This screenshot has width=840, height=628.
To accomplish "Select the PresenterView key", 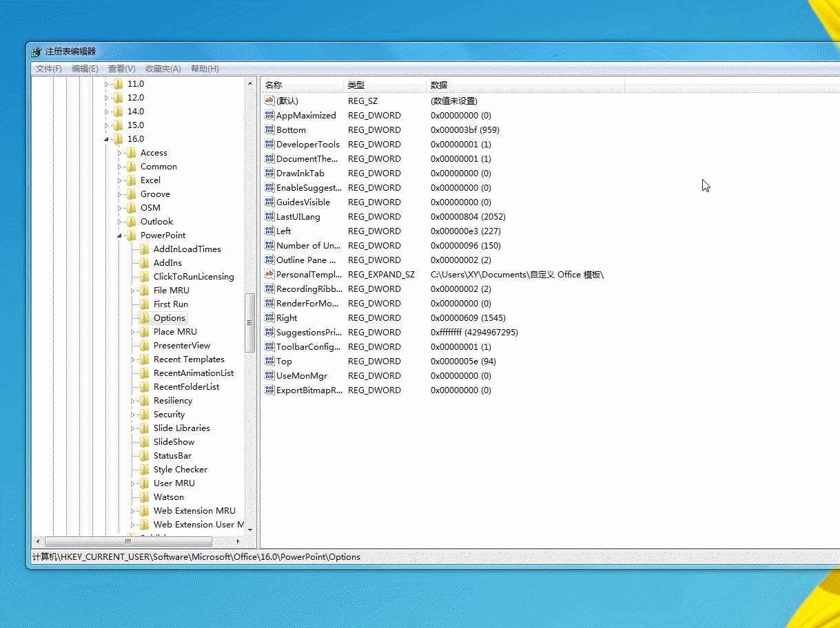I will pos(182,346).
